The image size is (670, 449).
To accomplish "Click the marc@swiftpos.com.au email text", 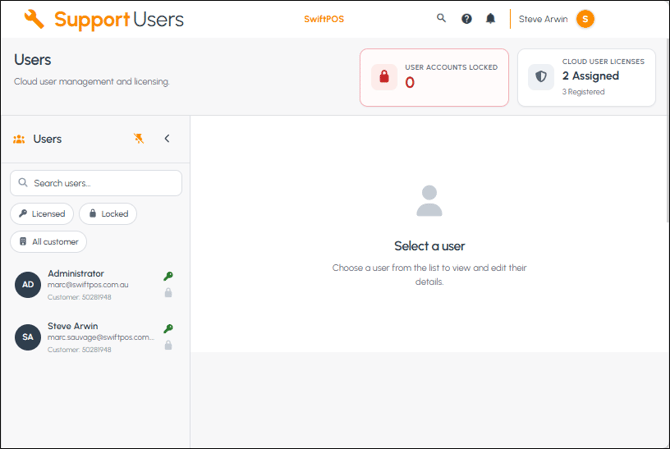I will pyautogui.click(x=88, y=285).
